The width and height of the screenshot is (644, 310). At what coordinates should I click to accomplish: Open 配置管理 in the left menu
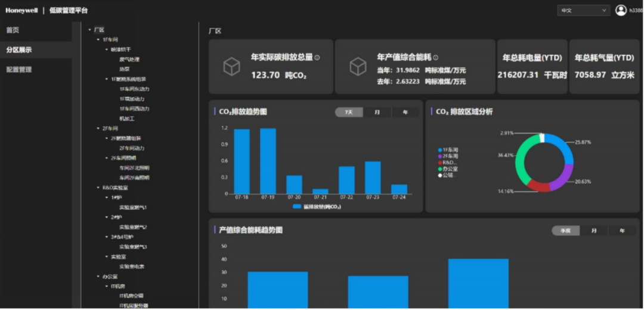tap(19, 69)
